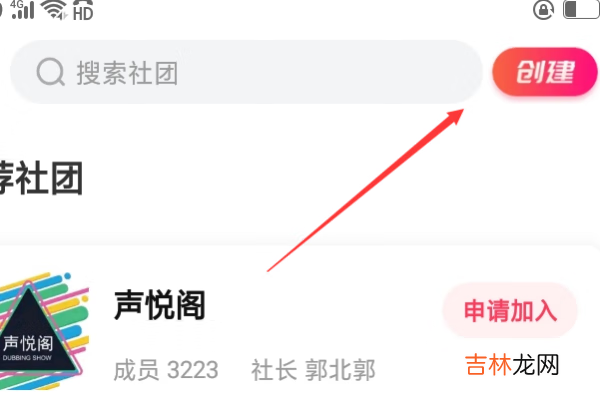600x400 pixels.
Task: Tap the Wi-Fi status icon
Action: tap(54, 9)
